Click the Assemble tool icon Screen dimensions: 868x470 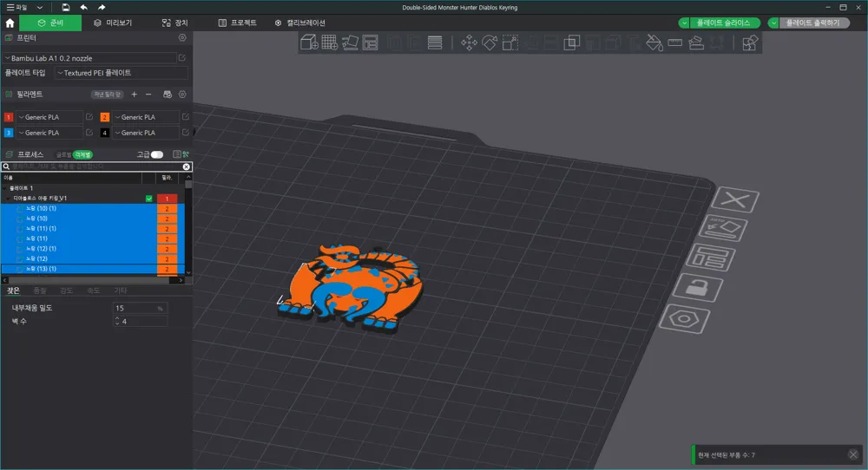696,42
